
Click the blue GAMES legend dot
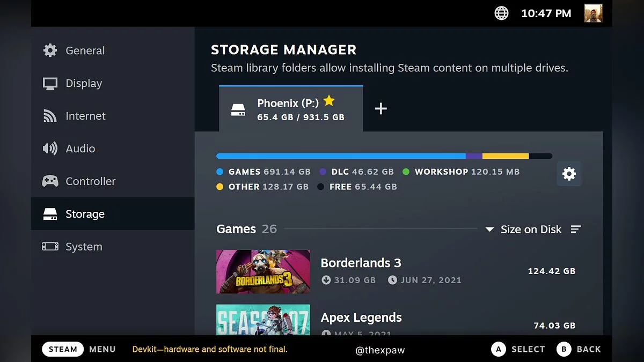(219, 172)
